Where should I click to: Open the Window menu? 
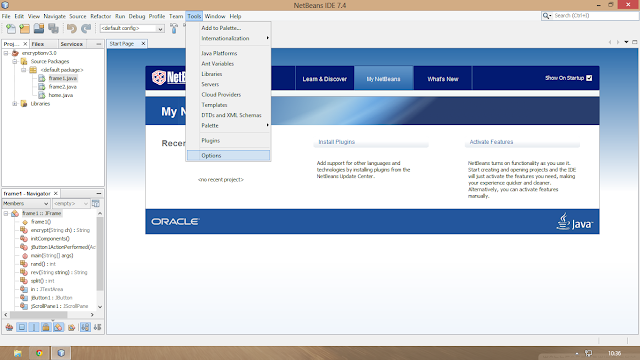tap(215, 16)
